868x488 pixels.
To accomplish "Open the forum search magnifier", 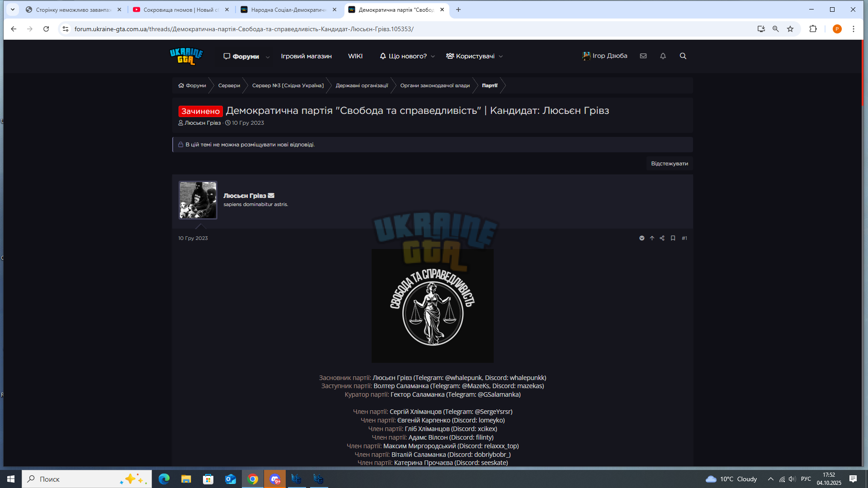I will (x=683, y=56).
